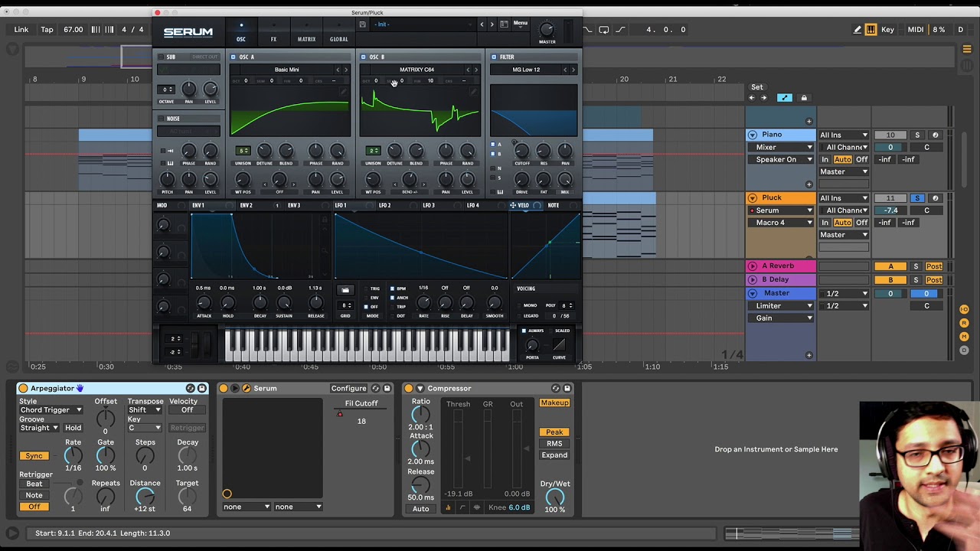980x551 pixels.
Task: Solo the Pluck track
Action: (916, 198)
